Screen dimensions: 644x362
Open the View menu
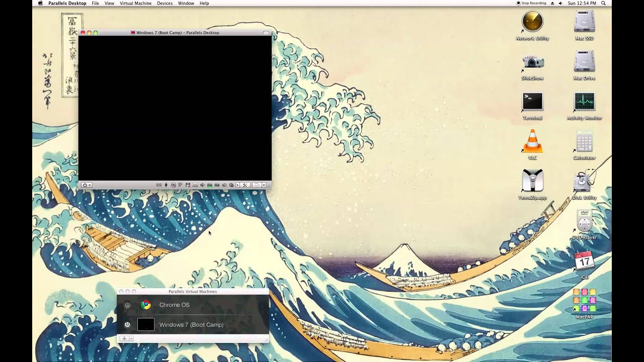click(109, 3)
